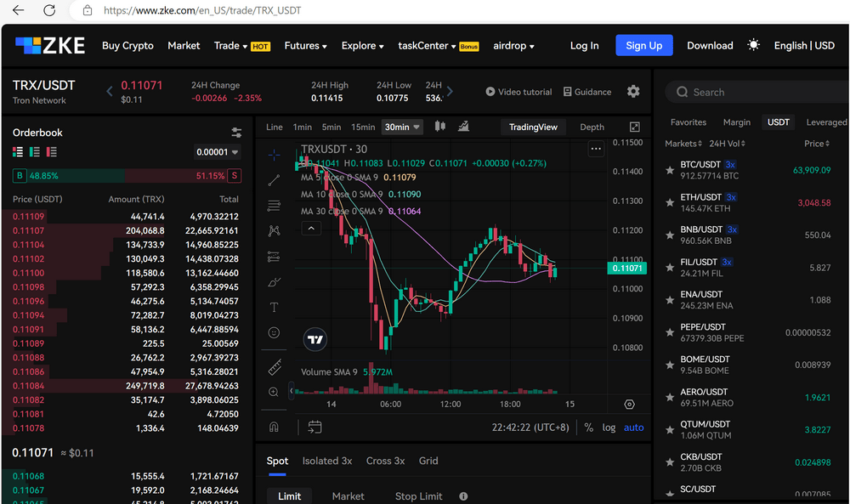The height and width of the screenshot is (504, 850).
Task: Switch chart to 15min interval
Action: [363, 127]
